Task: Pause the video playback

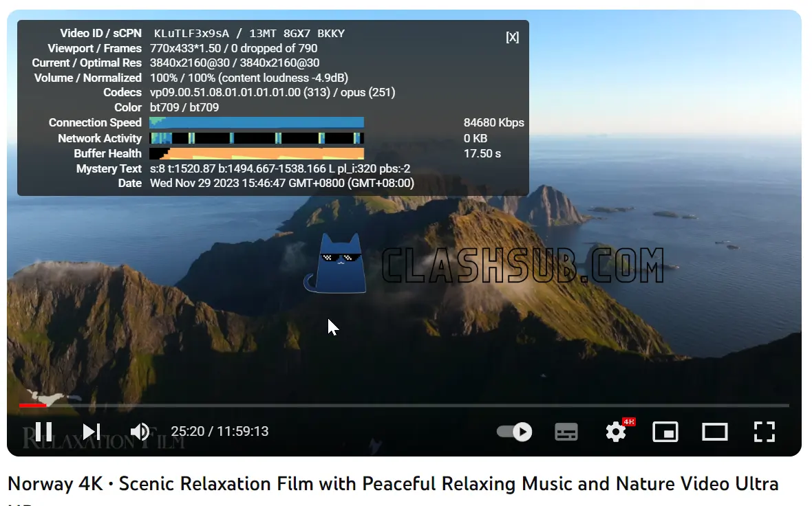Action: (x=43, y=432)
